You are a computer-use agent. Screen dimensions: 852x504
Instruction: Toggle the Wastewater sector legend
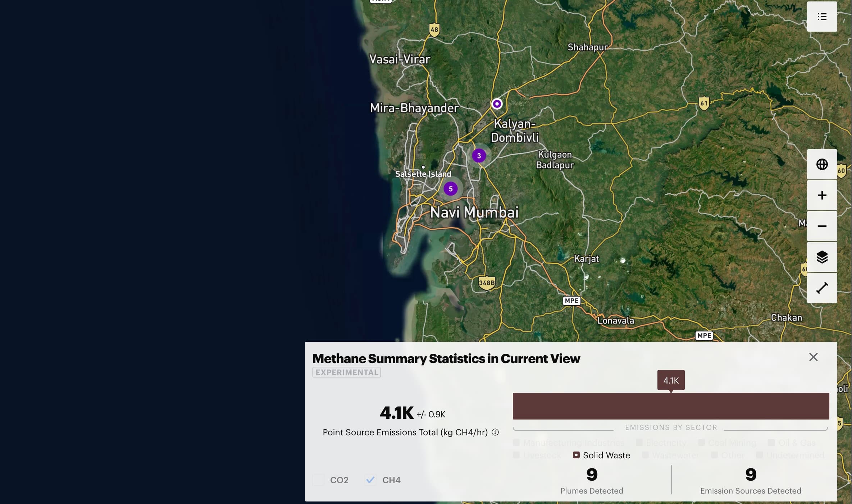click(671, 455)
